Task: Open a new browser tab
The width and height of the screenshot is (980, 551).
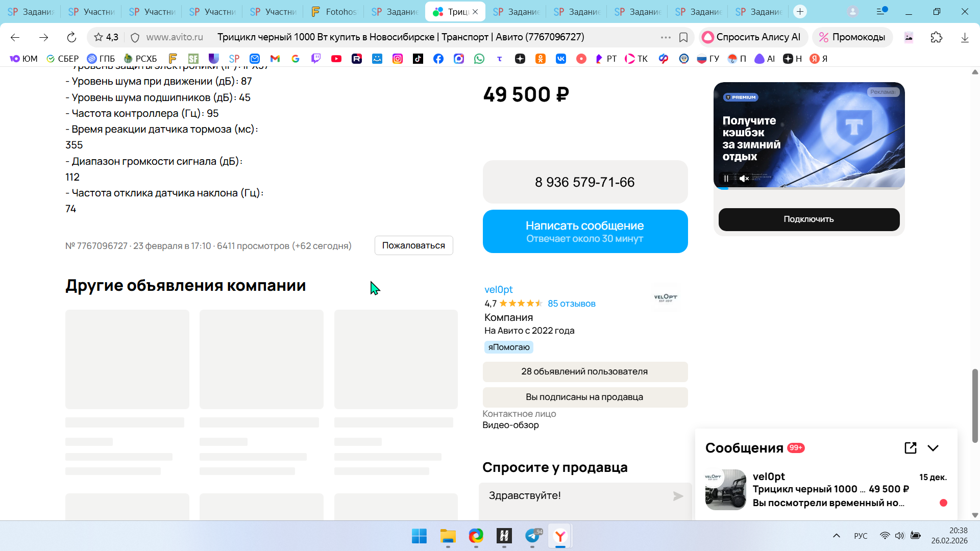Action: coord(800,11)
